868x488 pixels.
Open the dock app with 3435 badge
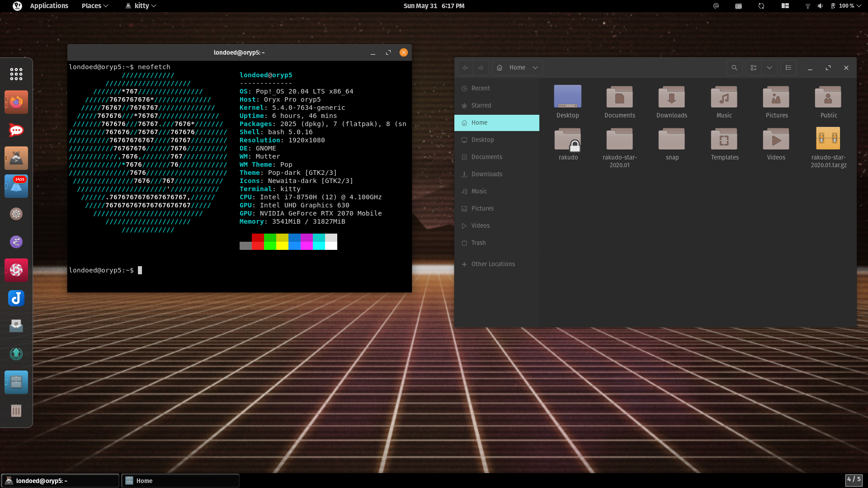(x=16, y=186)
